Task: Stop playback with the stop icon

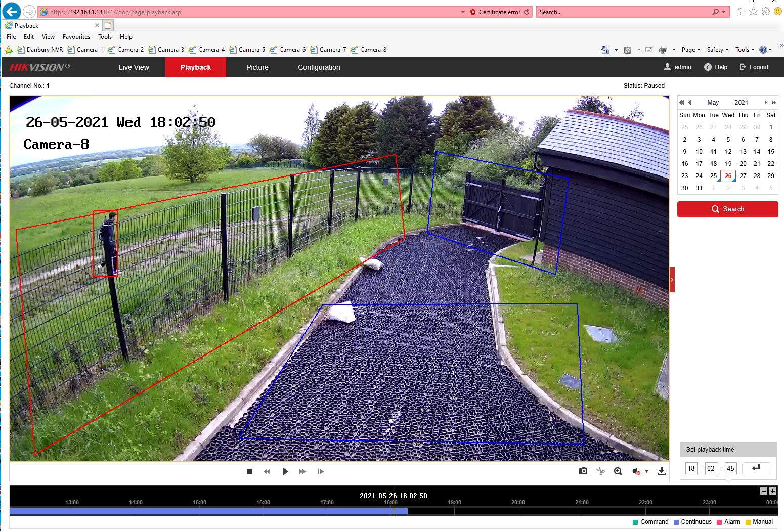Action: (249, 471)
